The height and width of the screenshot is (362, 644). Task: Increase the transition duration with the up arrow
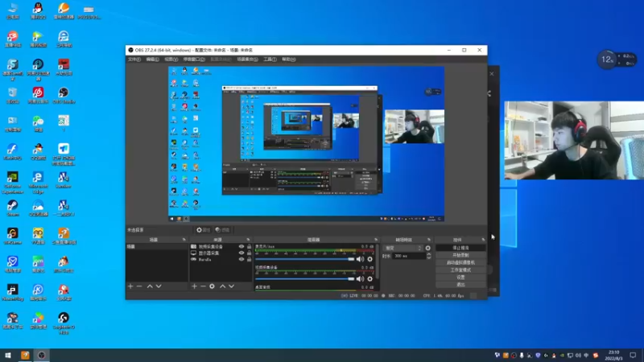[x=429, y=254]
